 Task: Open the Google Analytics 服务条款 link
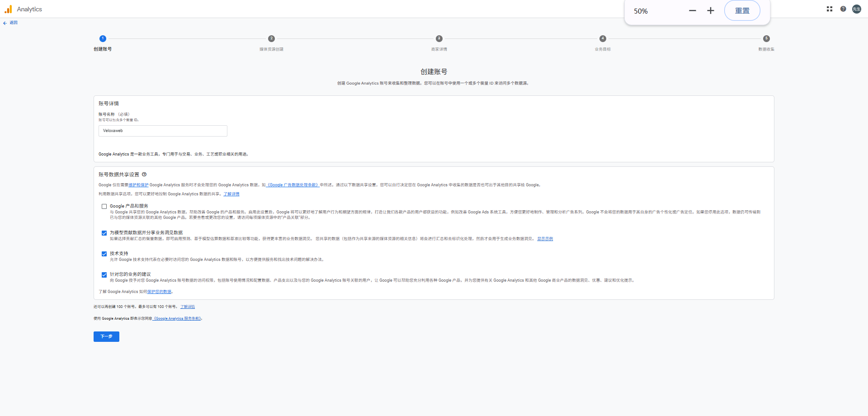pyautogui.click(x=178, y=318)
